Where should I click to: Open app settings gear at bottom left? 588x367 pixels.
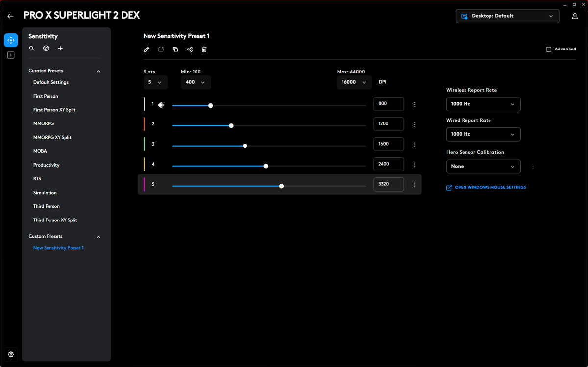(x=11, y=354)
